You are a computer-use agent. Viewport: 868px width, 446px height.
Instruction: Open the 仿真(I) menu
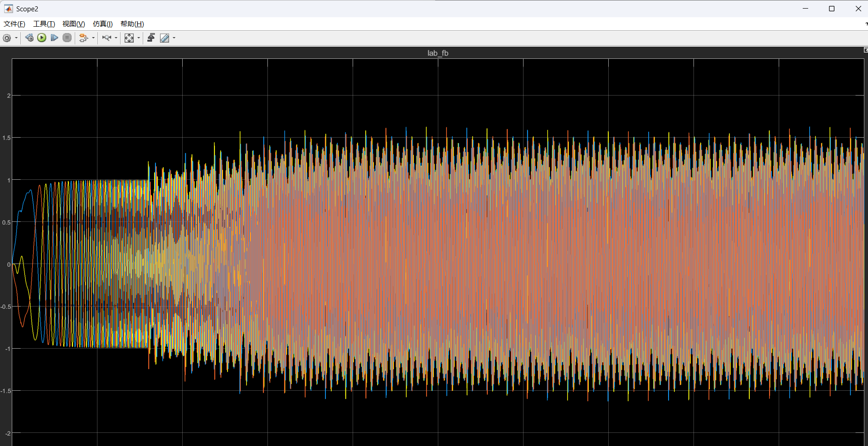click(102, 24)
